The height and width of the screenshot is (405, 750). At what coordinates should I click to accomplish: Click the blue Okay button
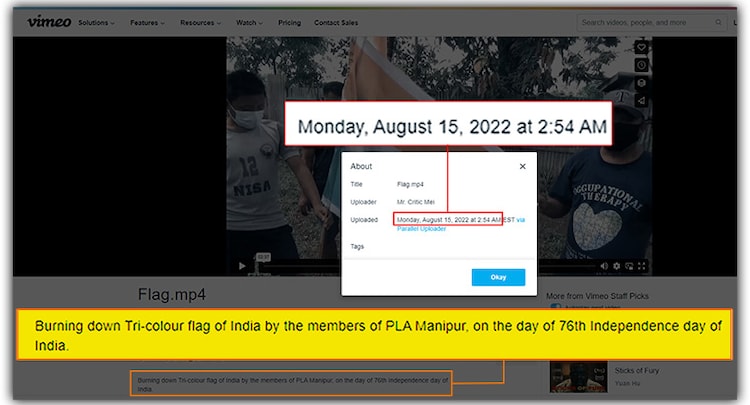[x=498, y=277]
